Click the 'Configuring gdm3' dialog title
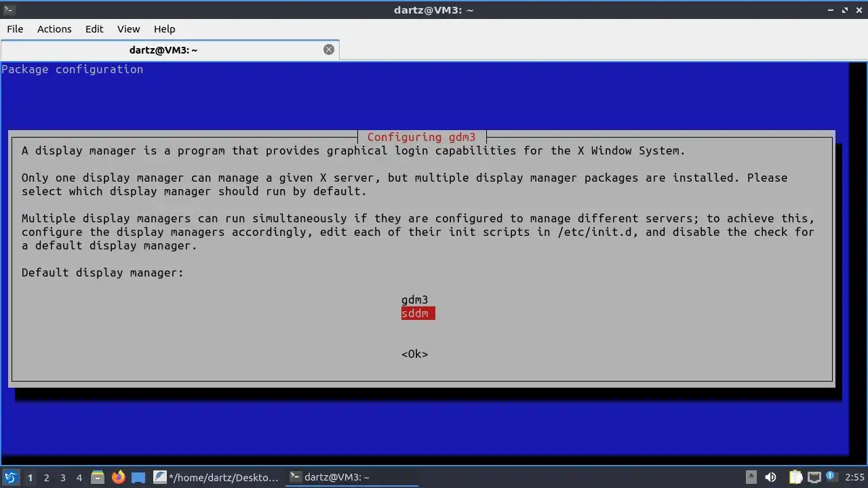868x488 pixels. [x=421, y=137]
